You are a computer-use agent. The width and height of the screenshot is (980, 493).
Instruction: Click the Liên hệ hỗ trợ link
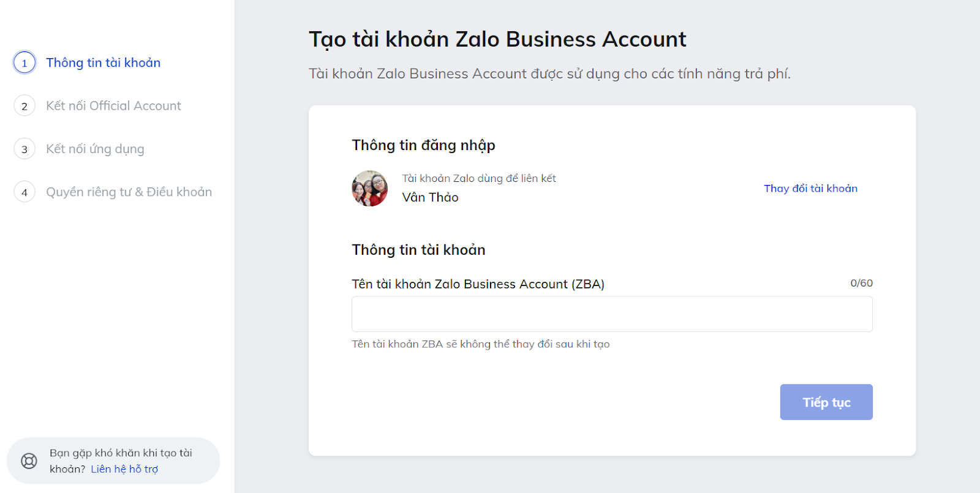click(x=124, y=469)
